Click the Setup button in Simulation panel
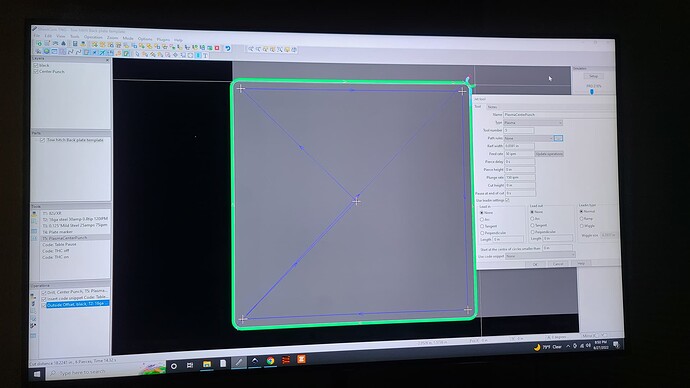 pyautogui.click(x=593, y=76)
